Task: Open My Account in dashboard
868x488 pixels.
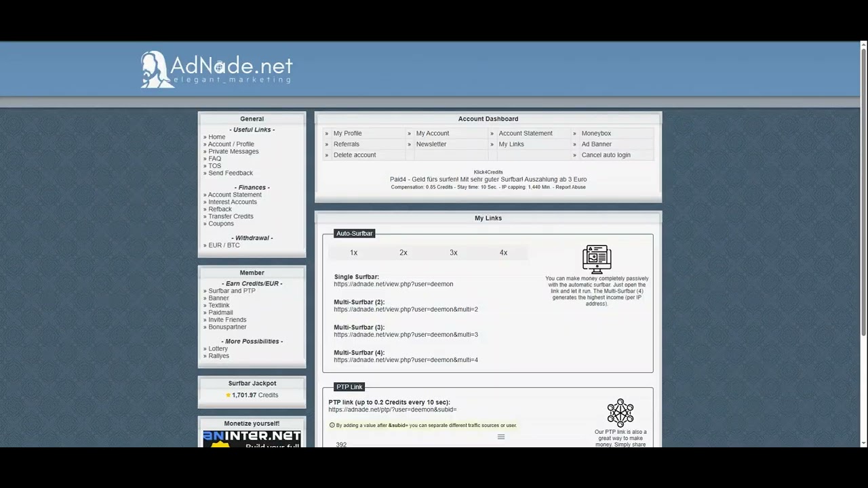Action: point(433,134)
